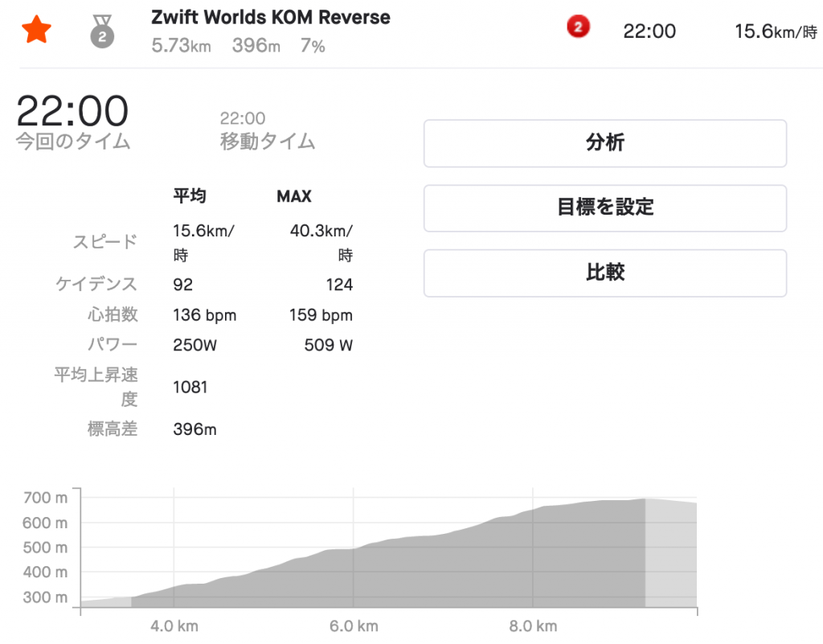Click the 平均上昇速度 row label
This screenshot has width=823, height=644.
pyautogui.click(x=96, y=387)
